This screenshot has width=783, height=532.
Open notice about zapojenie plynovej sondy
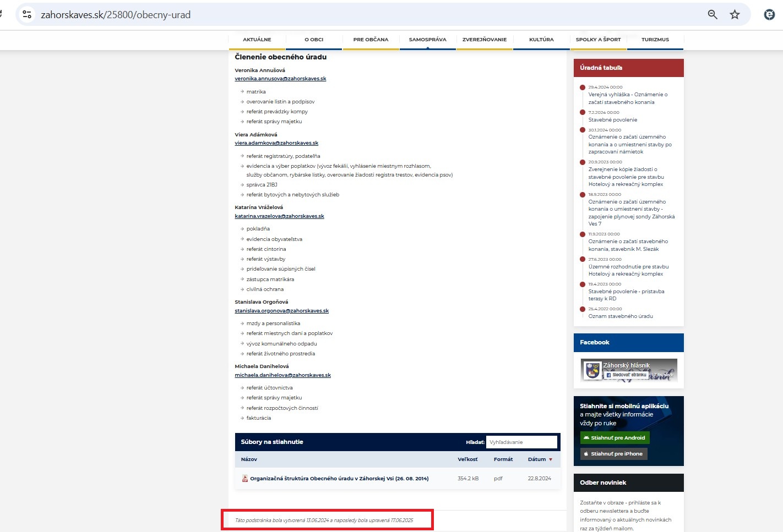click(631, 213)
